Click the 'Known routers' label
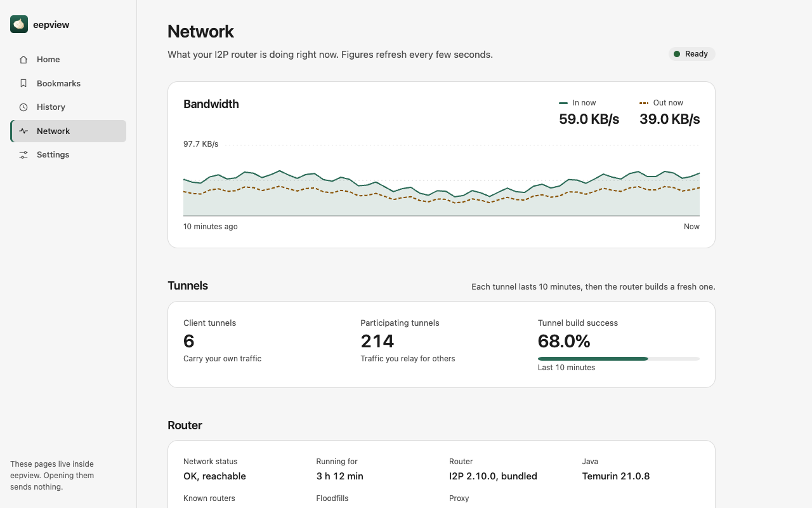 (x=209, y=498)
